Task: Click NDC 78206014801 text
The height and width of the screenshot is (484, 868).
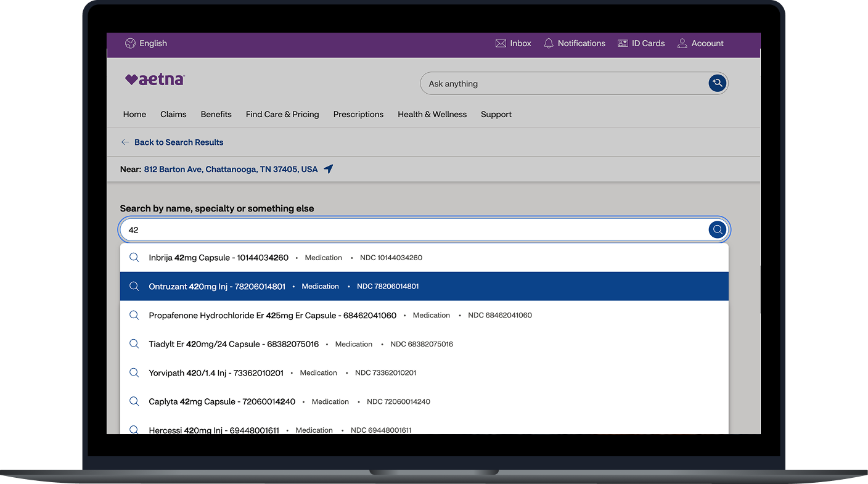Action: click(388, 286)
